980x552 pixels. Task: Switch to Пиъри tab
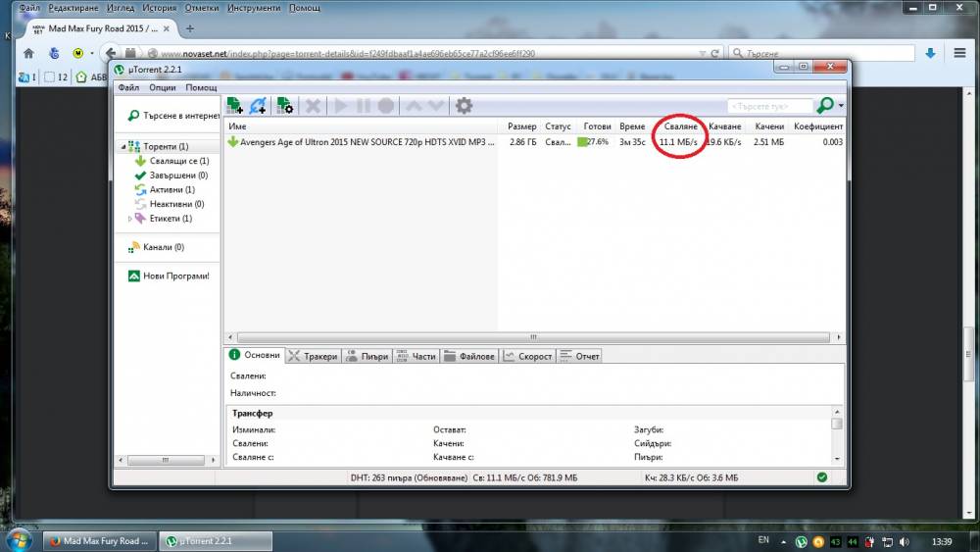click(x=367, y=356)
